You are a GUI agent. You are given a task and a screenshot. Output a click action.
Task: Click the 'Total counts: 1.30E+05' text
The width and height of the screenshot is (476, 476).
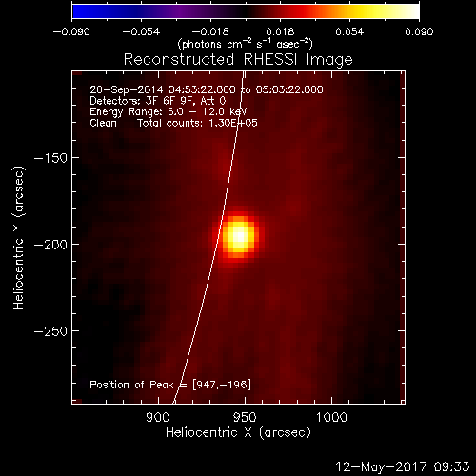click(x=197, y=123)
